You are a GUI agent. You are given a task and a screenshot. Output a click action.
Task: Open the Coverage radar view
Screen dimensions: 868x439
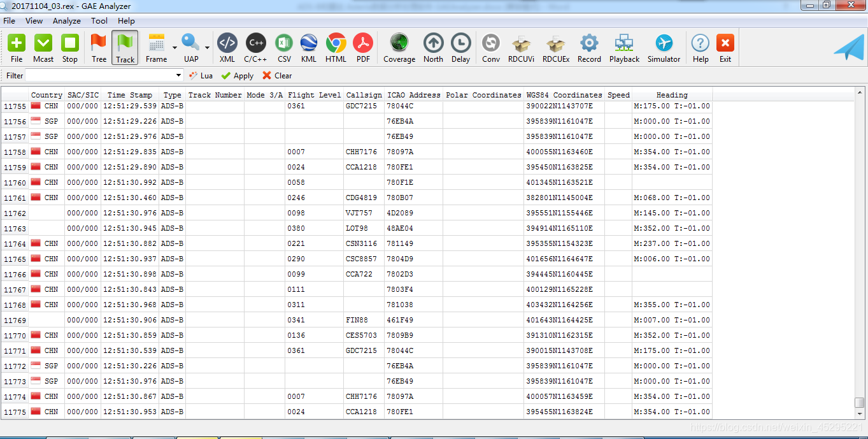click(399, 48)
